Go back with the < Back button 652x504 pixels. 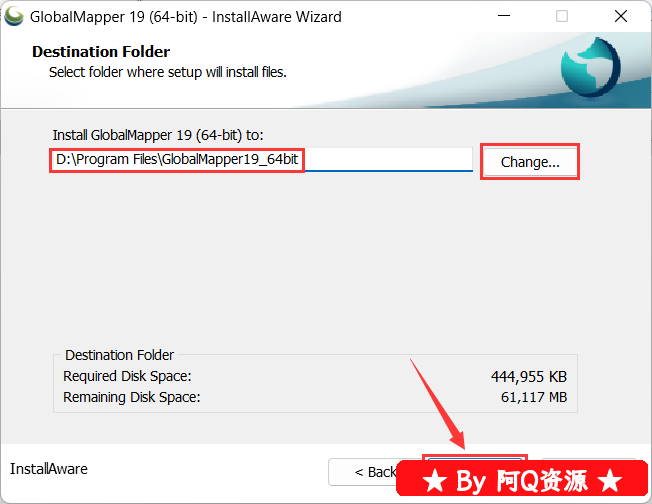pyautogui.click(x=365, y=472)
